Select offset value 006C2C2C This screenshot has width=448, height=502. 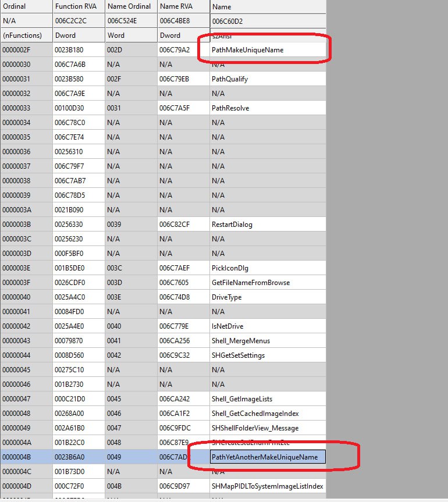[79, 21]
